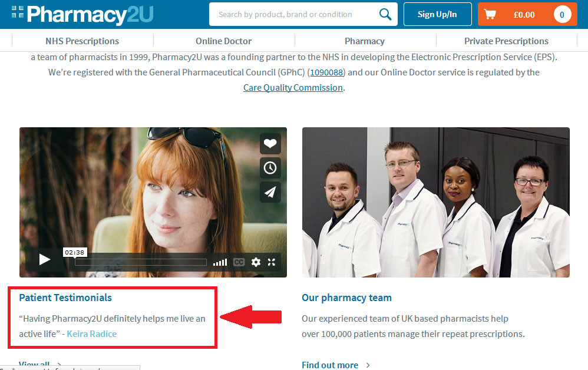Open video settings gear icon
This screenshot has width=588, height=370.
(x=256, y=262)
